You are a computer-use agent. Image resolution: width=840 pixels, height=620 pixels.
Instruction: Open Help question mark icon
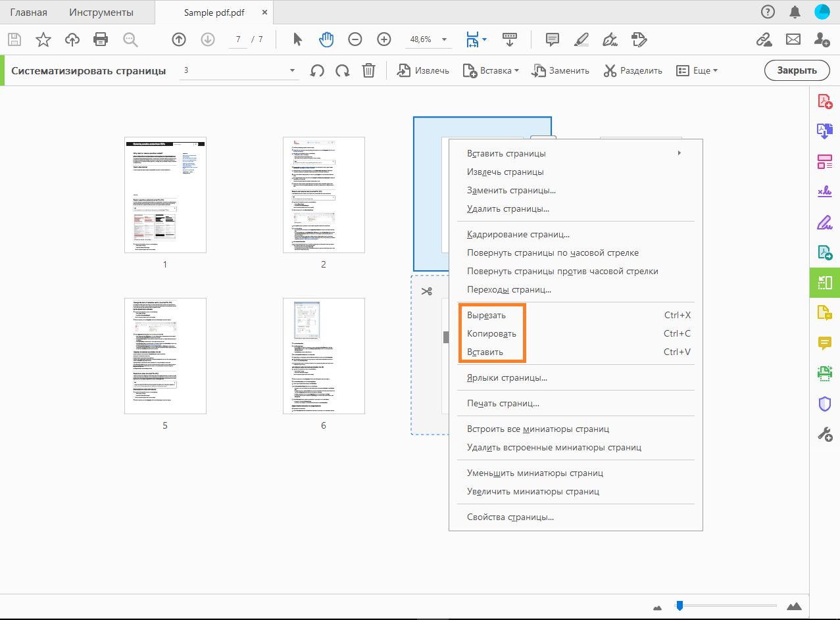click(768, 12)
